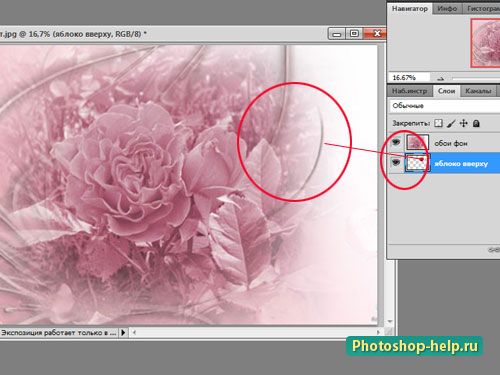Lock all padlock icon
500x375 pixels.
click(x=476, y=123)
